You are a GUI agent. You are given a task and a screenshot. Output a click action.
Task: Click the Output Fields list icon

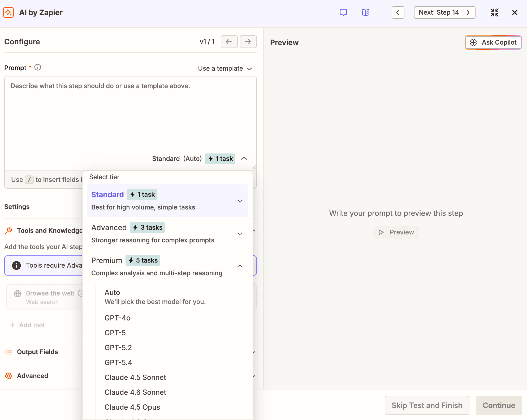(8, 352)
